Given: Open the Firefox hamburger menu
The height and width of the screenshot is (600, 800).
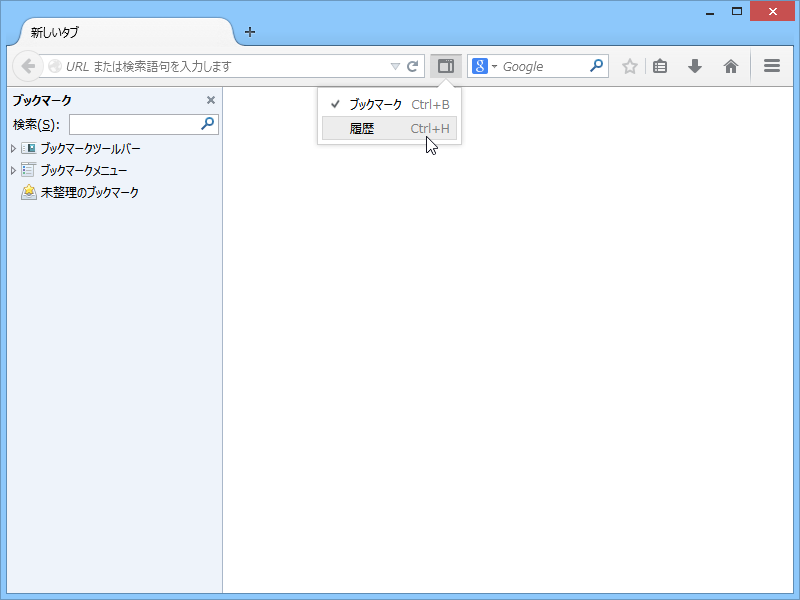Looking at the screenshot, I should click(771, 66).
